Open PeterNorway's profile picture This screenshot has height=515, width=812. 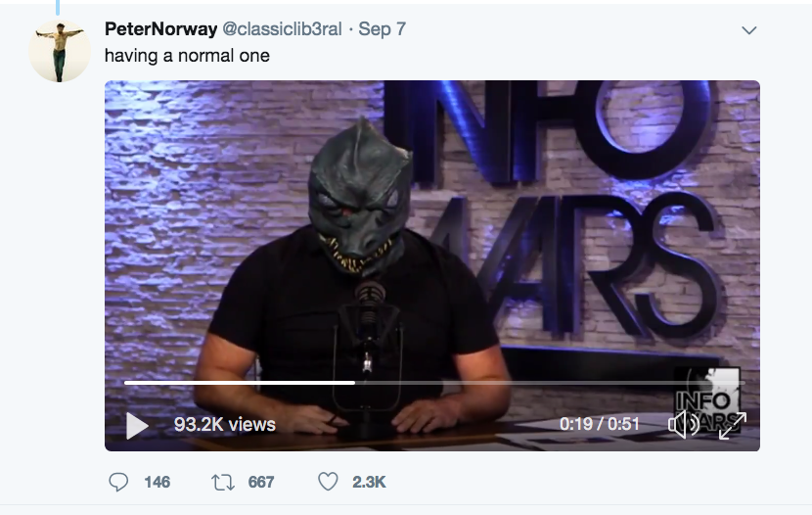click(x=60, y=51)
